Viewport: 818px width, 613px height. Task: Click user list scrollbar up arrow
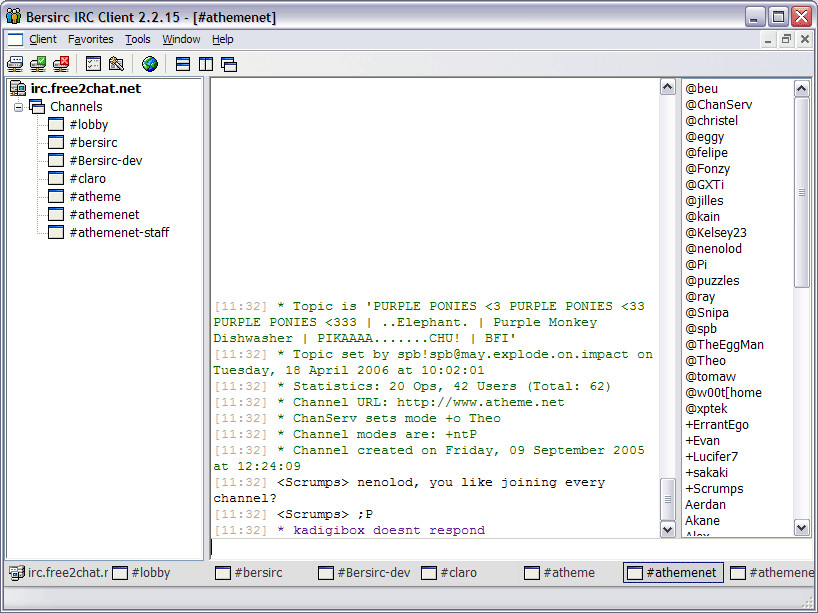coord(802,88)
